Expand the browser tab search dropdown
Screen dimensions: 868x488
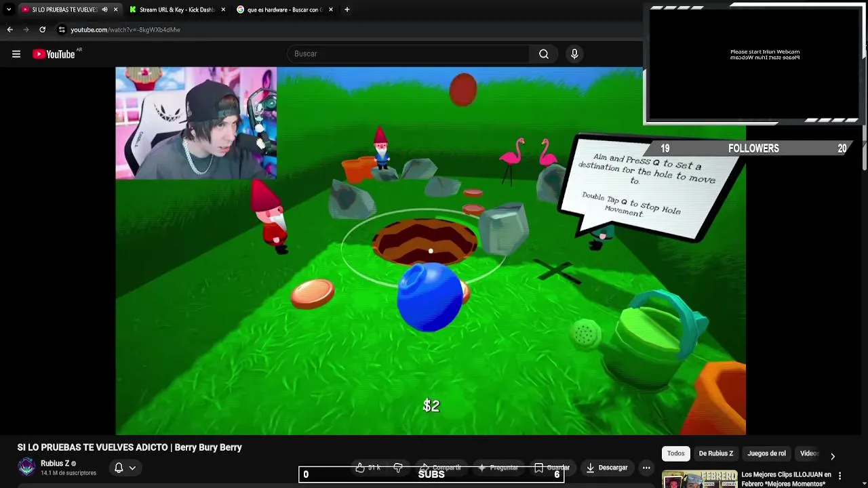[9, 9]
